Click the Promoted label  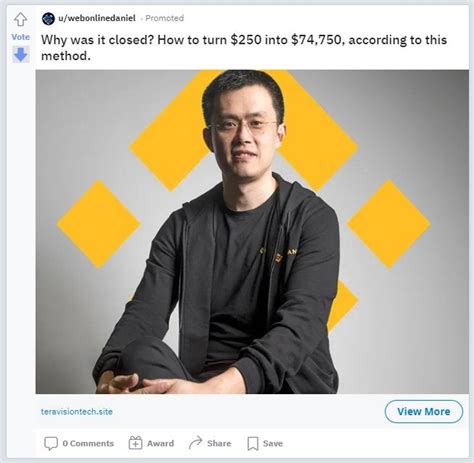[x=165, y=18]
